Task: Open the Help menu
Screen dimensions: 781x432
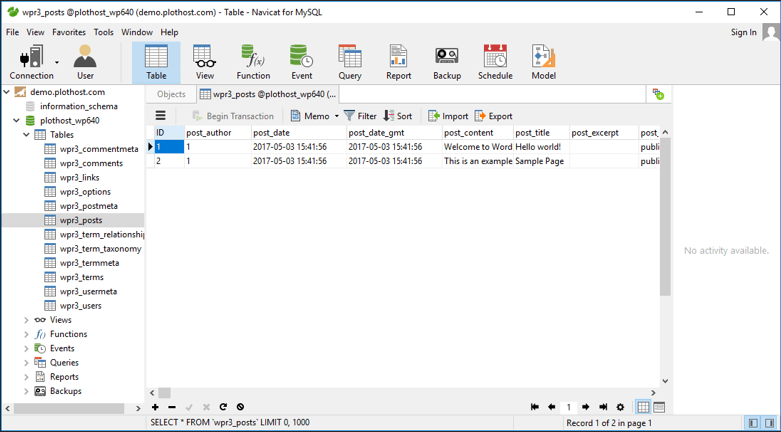Action: coord(169,32)
